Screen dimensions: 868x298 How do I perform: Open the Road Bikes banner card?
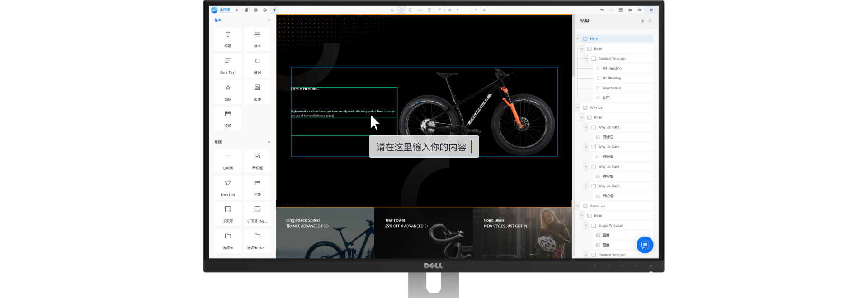(x=522, y=233)
